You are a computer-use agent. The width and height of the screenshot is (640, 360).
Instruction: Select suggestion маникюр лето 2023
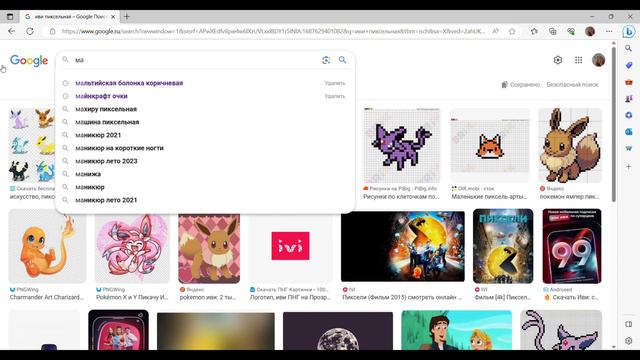click(x=106, y=161)
